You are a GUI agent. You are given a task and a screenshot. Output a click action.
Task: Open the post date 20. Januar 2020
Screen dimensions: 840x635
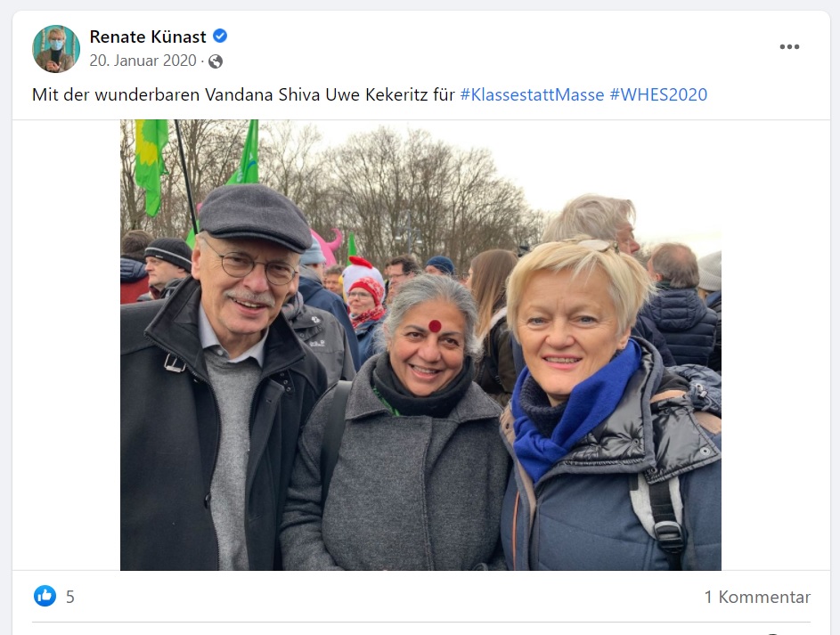[143, 61]
